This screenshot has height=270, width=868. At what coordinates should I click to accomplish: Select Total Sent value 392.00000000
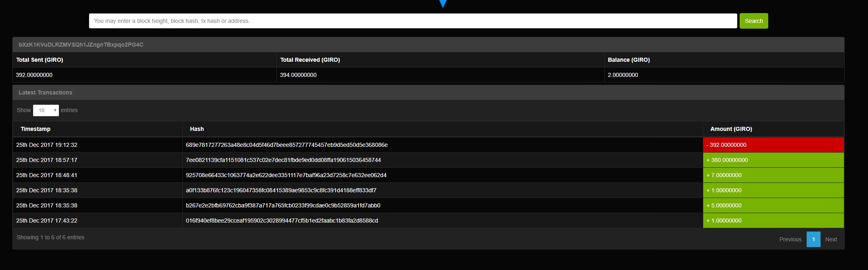tap(34, 75)
